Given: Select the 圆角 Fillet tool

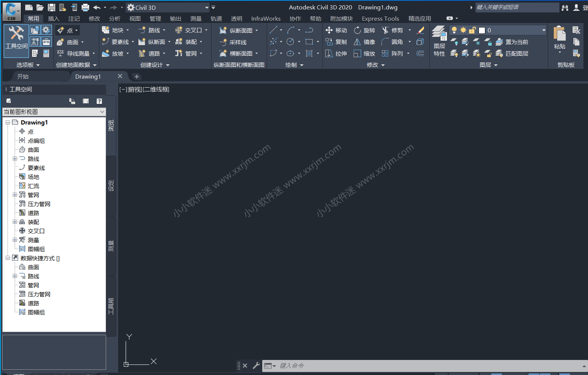Looking at the screenshot, I should [x=392, y=42].
